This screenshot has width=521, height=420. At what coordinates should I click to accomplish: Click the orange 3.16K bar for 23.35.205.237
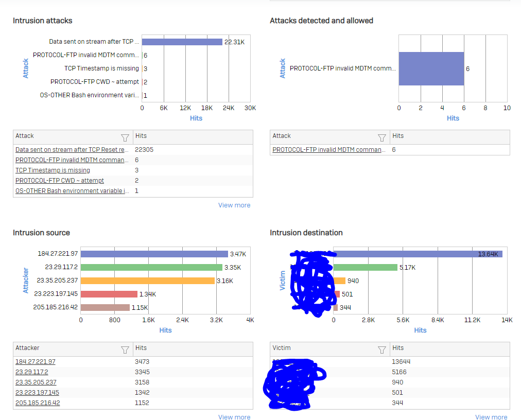148,281
